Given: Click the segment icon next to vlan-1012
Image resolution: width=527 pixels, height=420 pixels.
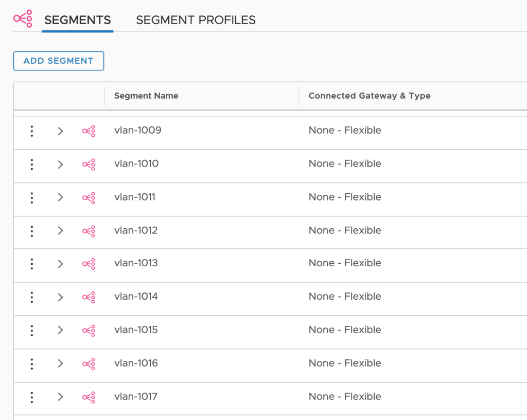Looking at the screenshot, I should [89, 231].
